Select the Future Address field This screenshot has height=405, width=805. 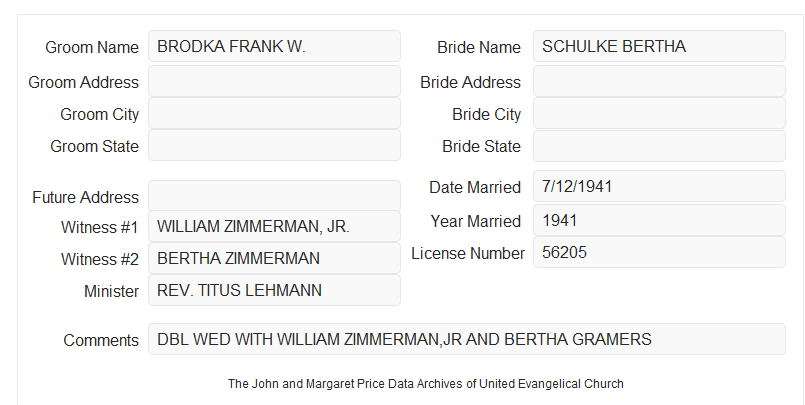pos(274,196)
